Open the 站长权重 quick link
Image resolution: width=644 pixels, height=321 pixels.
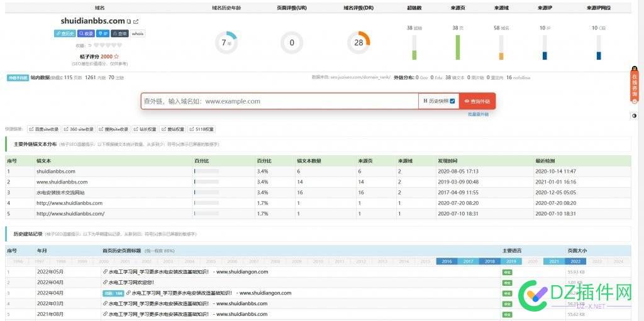coord(145,129)
